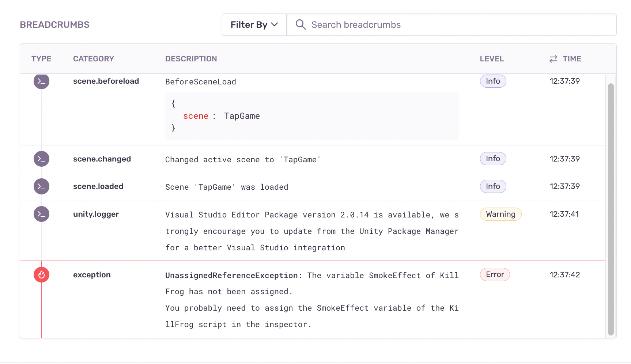The width and height of the screenshot is (631, 364).
Task: Click the Info badge for scene.loaded
Action: tap(493, 186)
